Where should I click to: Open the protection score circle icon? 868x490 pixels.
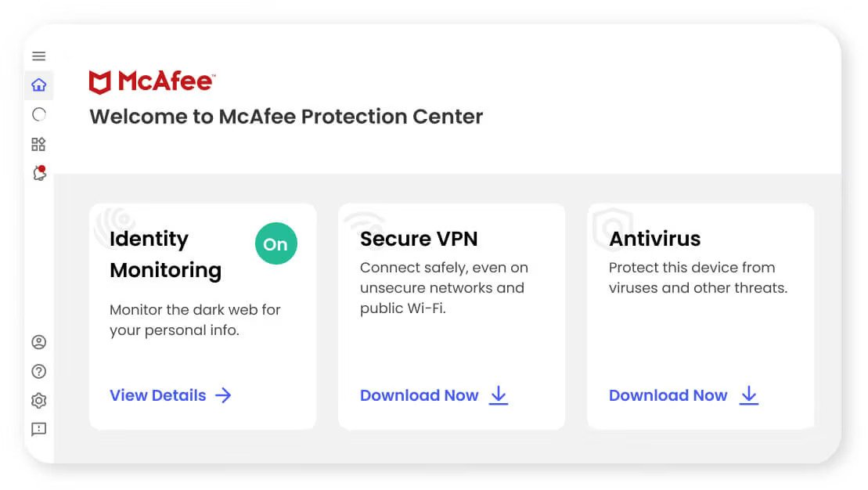pos(38,114)
